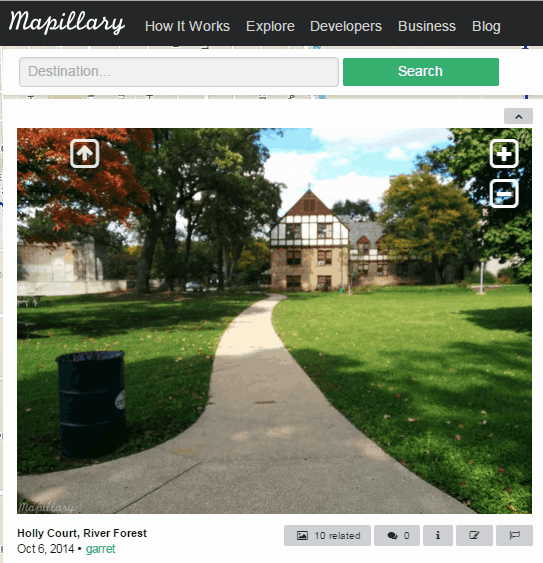Open the How It Works menu
The width and height of the screenshot is (543, 563).
[187, 26]
